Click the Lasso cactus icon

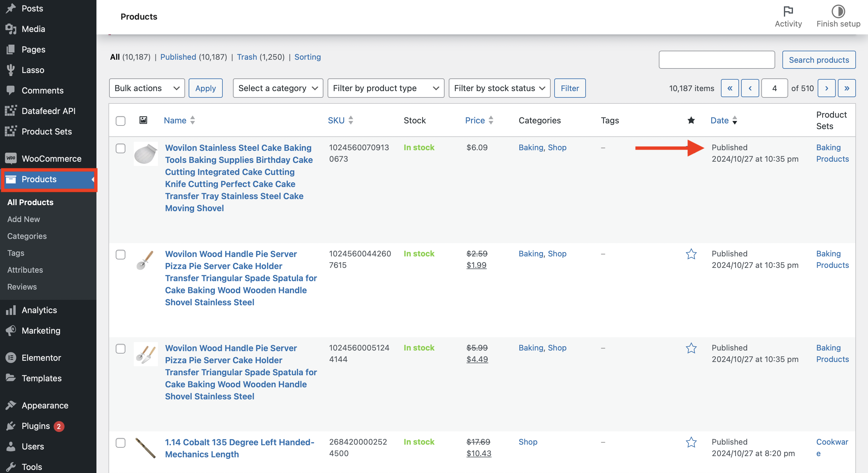[x=11, y=70]
